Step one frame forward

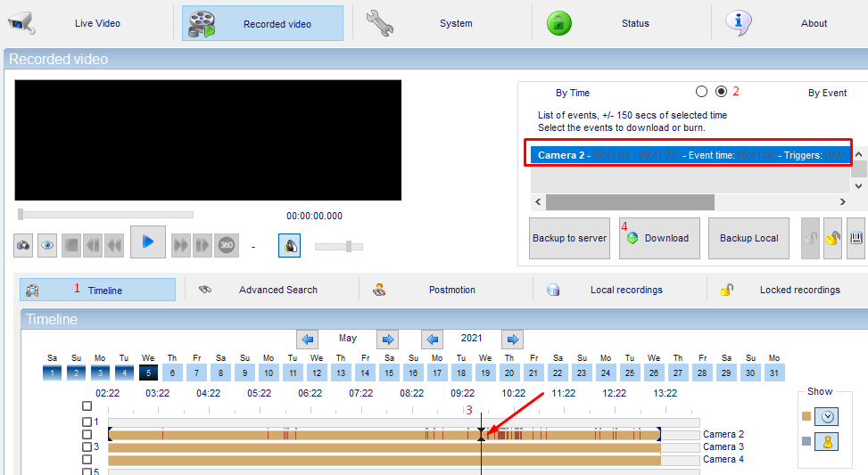202,245
